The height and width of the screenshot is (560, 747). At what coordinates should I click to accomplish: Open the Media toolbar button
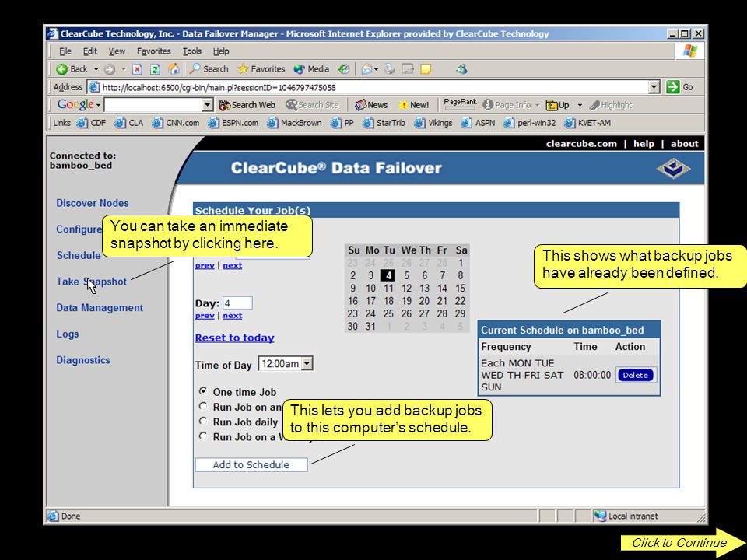311,69
